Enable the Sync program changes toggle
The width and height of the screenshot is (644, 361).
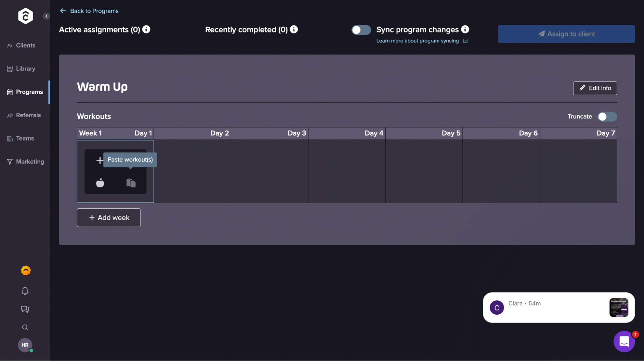tap(361, 30)
